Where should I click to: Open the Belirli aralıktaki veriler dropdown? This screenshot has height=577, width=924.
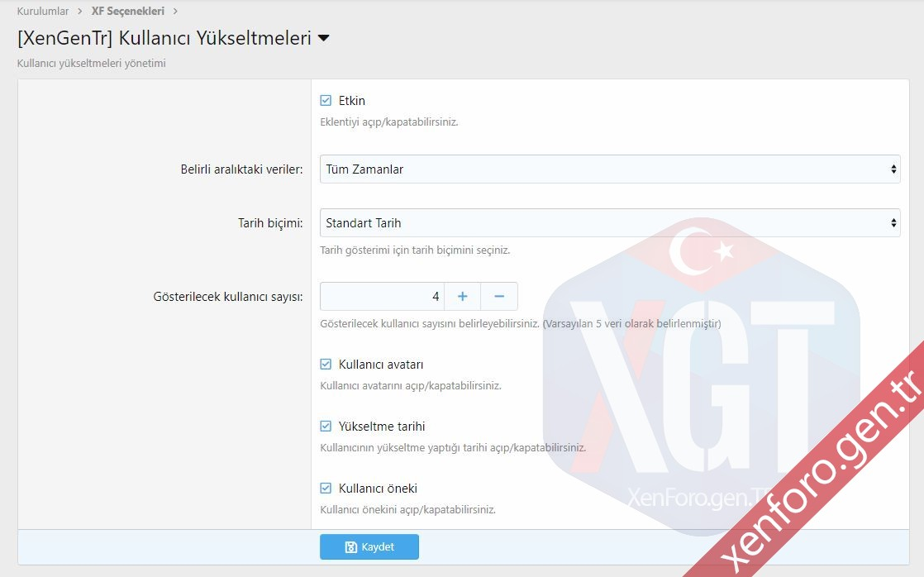coord(610,169)
